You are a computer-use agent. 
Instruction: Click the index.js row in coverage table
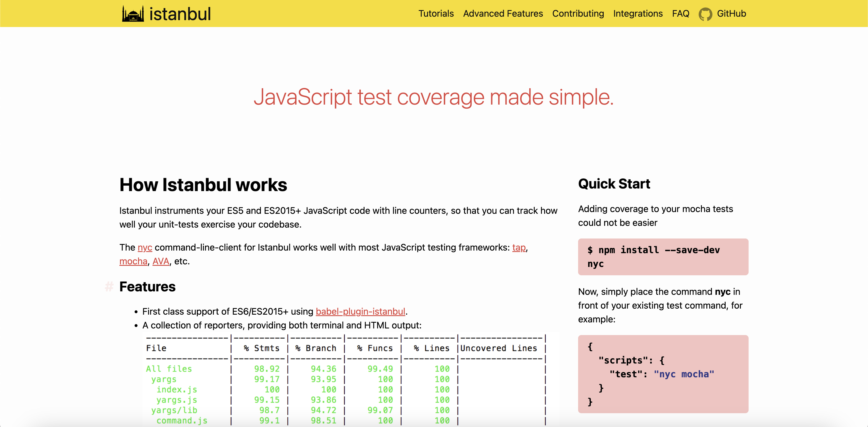[177, 390]
